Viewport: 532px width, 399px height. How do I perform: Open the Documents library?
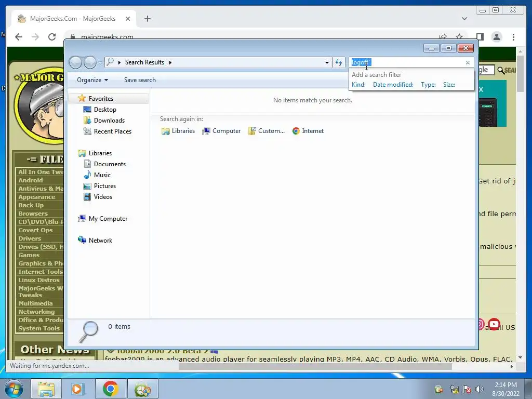(110, 164)
